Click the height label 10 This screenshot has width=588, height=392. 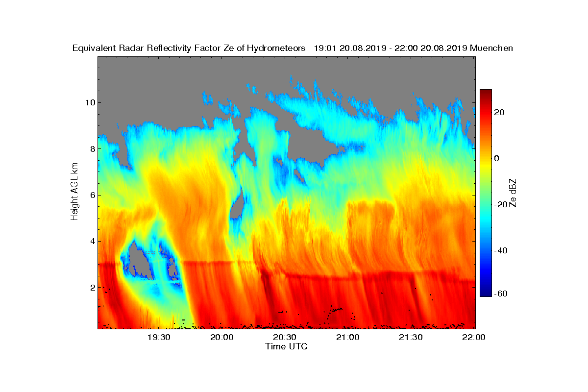[90, 102]
